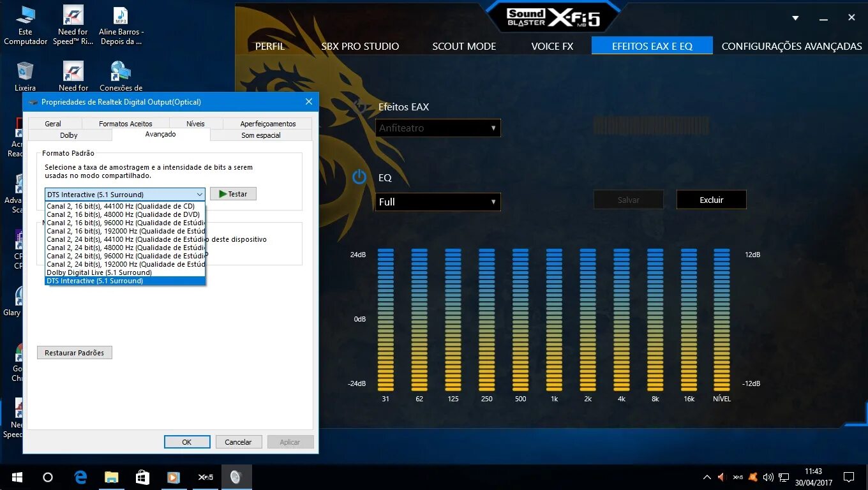The width and height of the screenshot is (868, 490).
Task: Adjust the 1k EQ band slider
Action: point(555,320)
